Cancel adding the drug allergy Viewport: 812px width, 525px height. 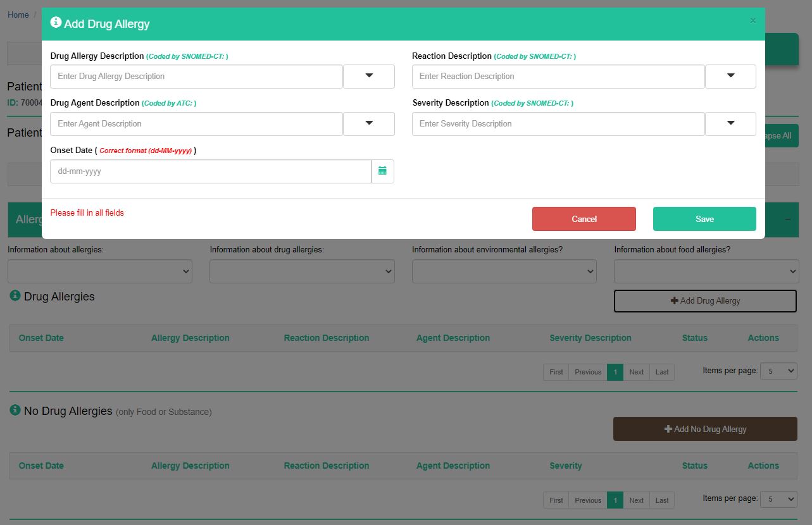(584, 219)
